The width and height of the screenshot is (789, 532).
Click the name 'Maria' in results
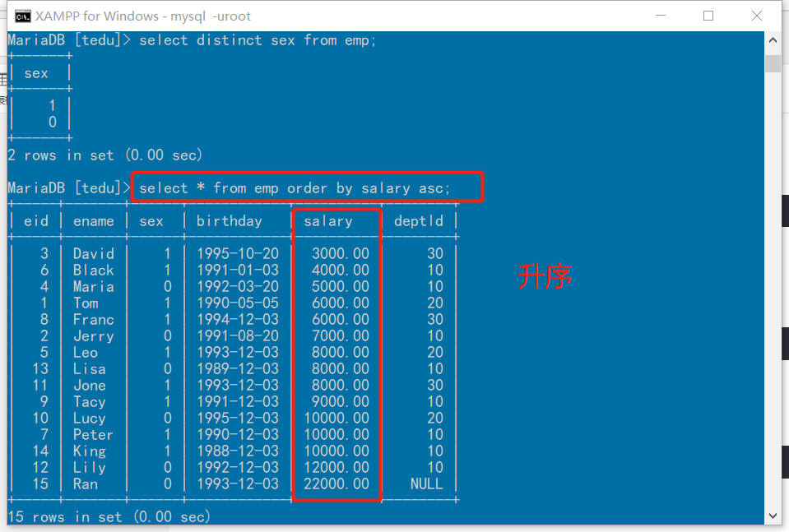[x=94, y=287]
